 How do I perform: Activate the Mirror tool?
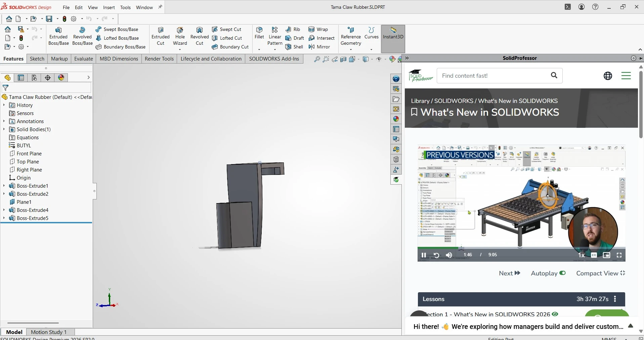(x=319, y=47)
